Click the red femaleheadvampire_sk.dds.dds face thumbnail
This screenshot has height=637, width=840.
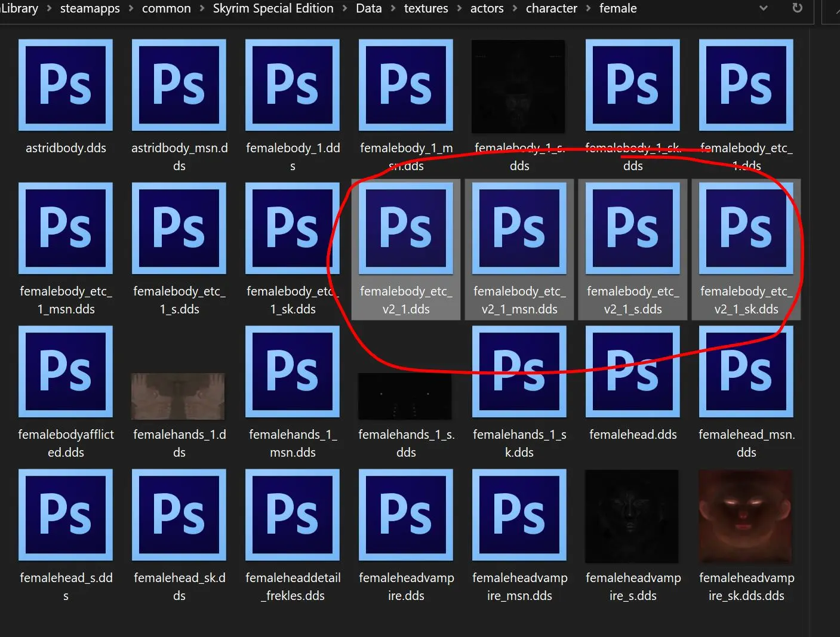click(x=745, y=516)
